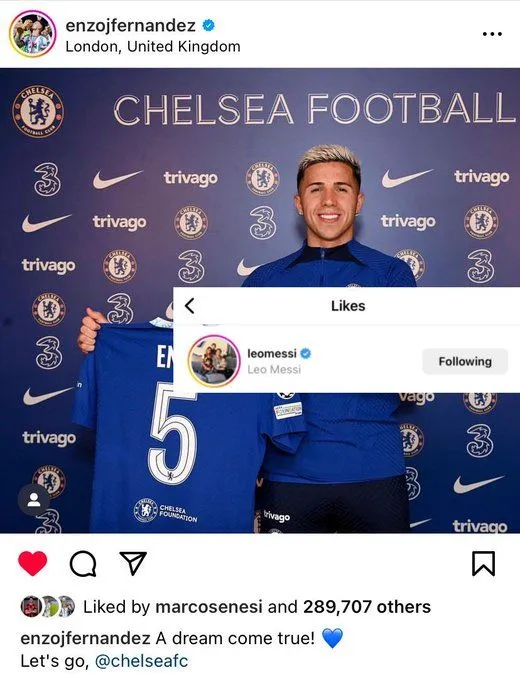
Task: Click liker avatars beside Liked by
Action: (x=47, y=606)
